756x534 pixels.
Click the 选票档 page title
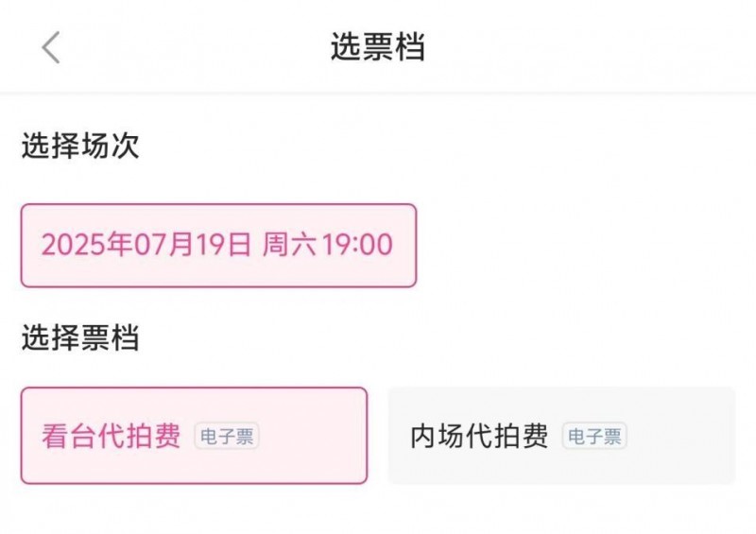pyautogui.click(x=377, y=47)
